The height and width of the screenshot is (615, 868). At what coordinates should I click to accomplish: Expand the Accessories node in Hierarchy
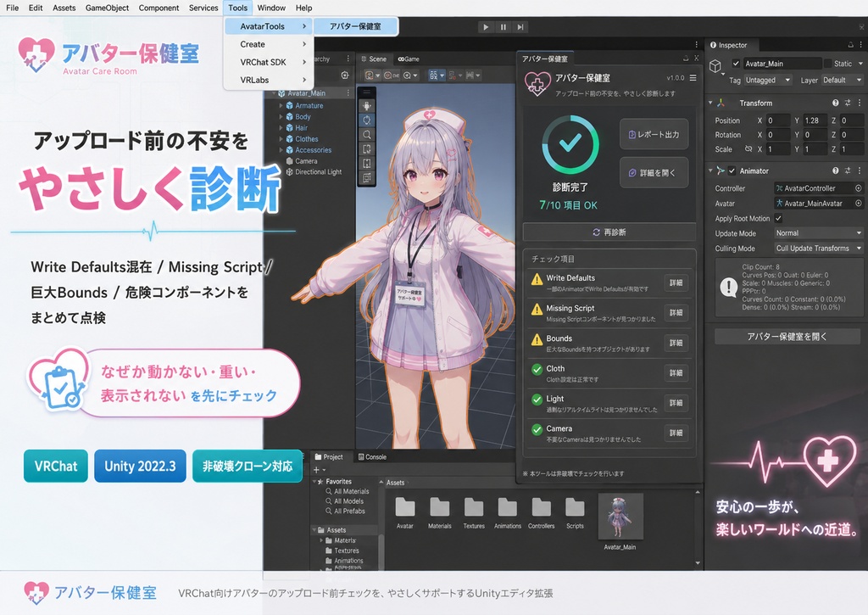pyautogui.click(x=281, y=150)
